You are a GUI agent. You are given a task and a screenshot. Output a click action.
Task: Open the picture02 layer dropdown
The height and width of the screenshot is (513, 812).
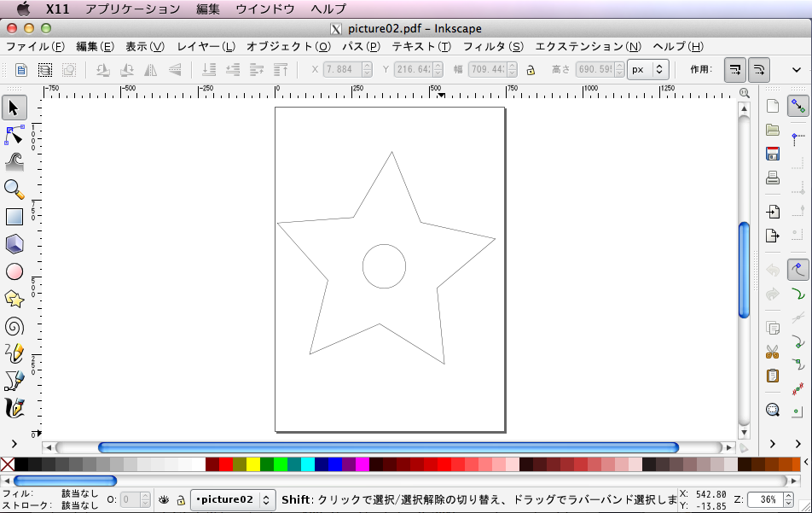pos(233,499)
